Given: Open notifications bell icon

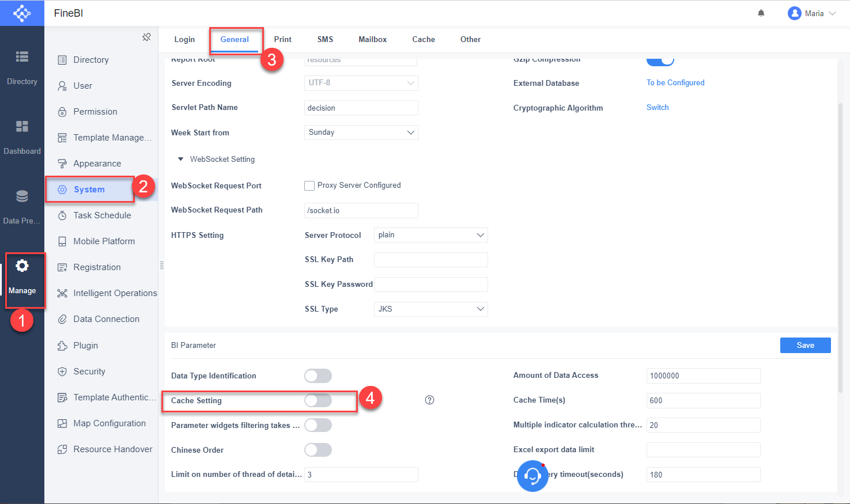Looking at the screenshot, I should [x=761, y=13].
